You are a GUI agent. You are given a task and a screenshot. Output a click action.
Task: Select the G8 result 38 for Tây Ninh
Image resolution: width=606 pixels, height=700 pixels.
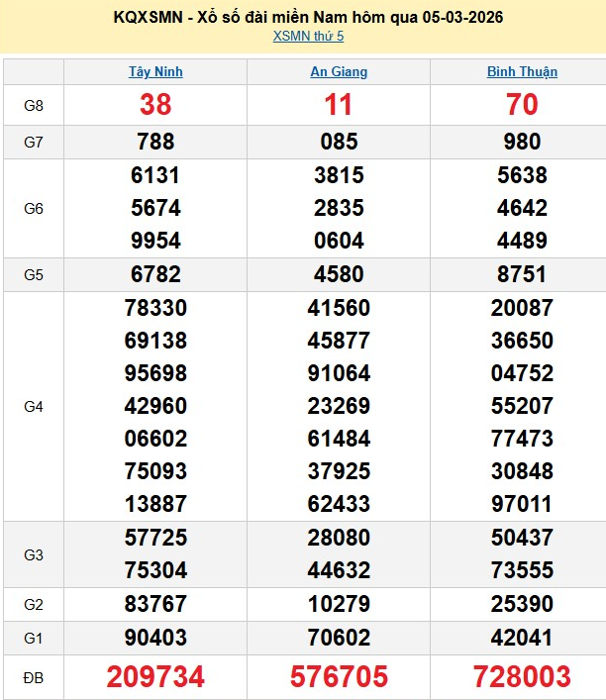[155, 105]
